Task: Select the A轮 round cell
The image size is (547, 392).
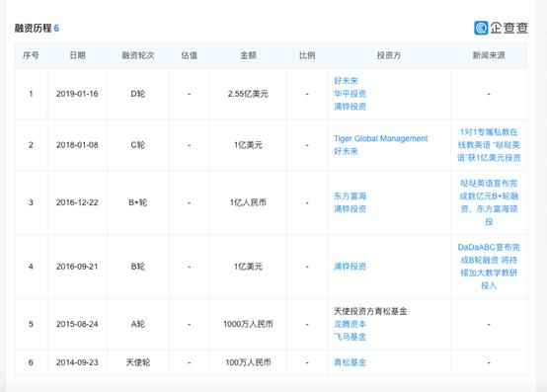Action: 138,324
